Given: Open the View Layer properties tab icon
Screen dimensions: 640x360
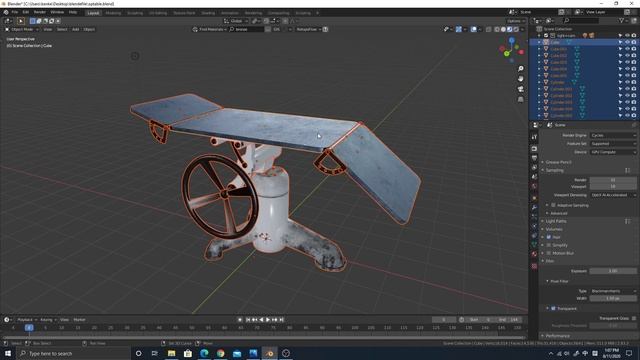Looking at the screenshot, I should pyautogui.click(x=534, y=167).
